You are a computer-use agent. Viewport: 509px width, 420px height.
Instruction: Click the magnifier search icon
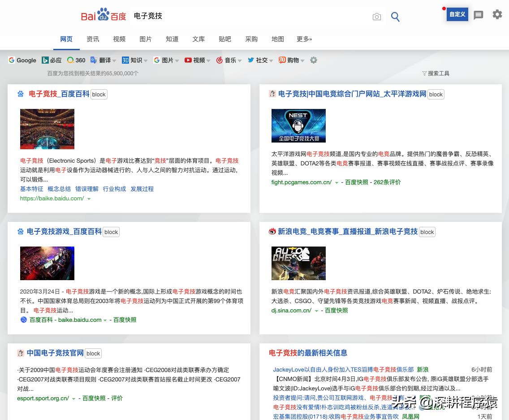pos(395,17)
